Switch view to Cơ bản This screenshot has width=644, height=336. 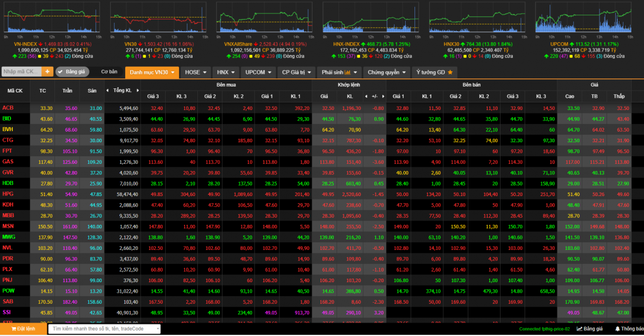click(109, 72)
